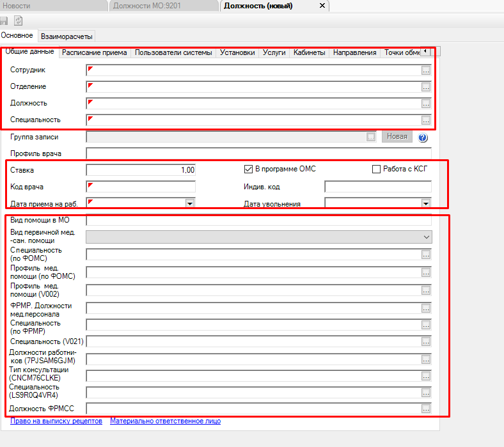Open lookup for Тип консультации (CNCM76CLKE)
This screenshot has width=504, height=447.
[x=426, y=376]
